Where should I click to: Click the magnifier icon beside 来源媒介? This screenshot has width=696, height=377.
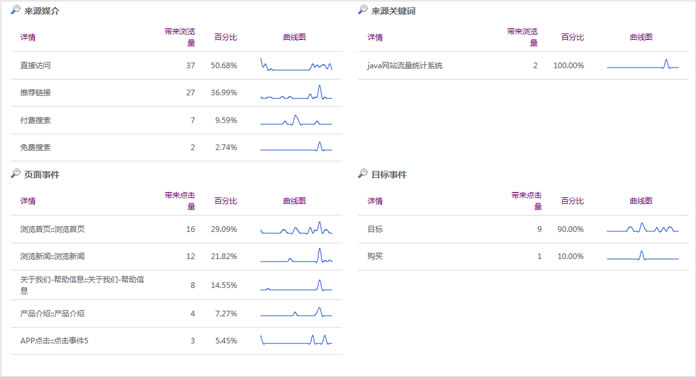16,10
